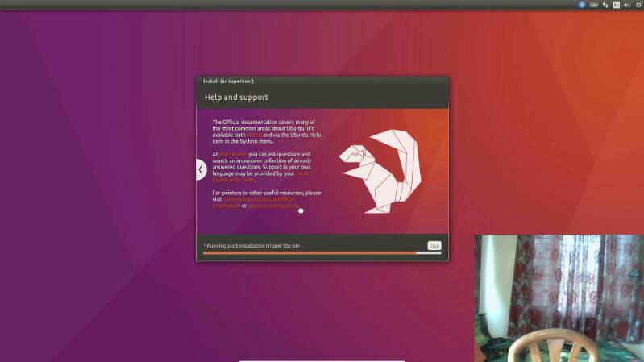Screen dimensions: 644x362
Task: Open the keyboard layout indicator
Action: [x=617, y=5]
